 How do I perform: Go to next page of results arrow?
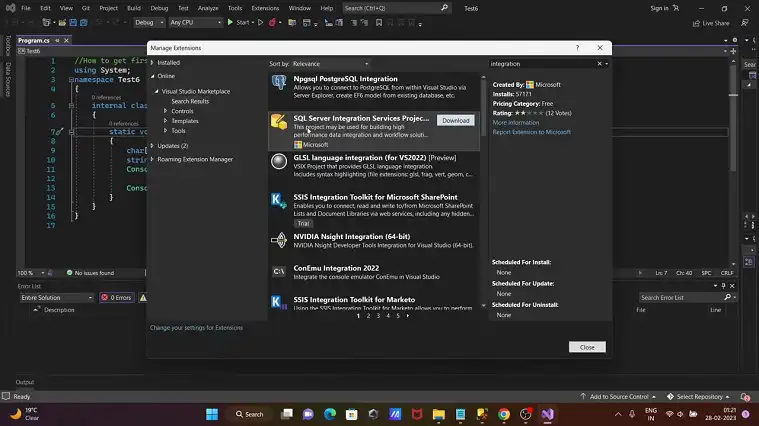tap(408, 316)
